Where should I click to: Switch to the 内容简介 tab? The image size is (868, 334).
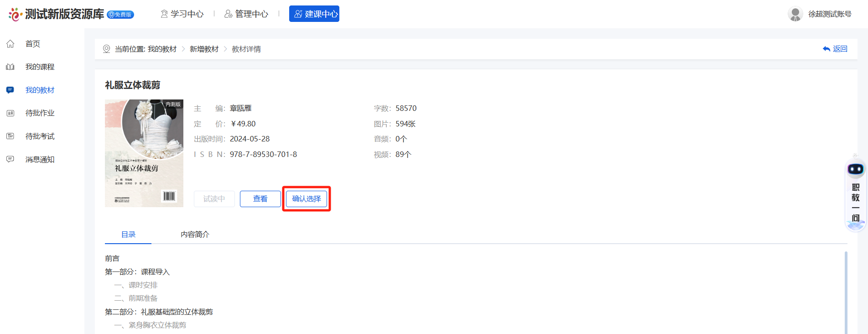click(195, 234)
